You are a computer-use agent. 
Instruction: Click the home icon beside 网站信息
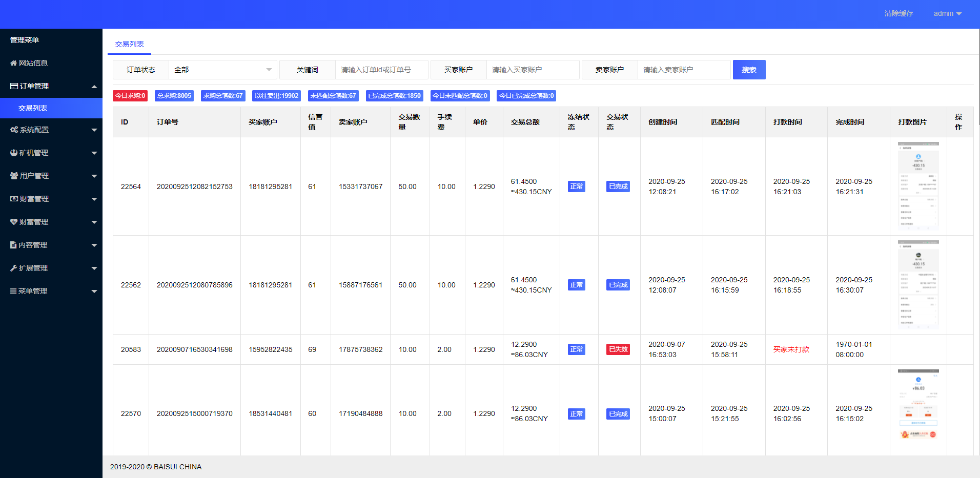coord(13,63)
